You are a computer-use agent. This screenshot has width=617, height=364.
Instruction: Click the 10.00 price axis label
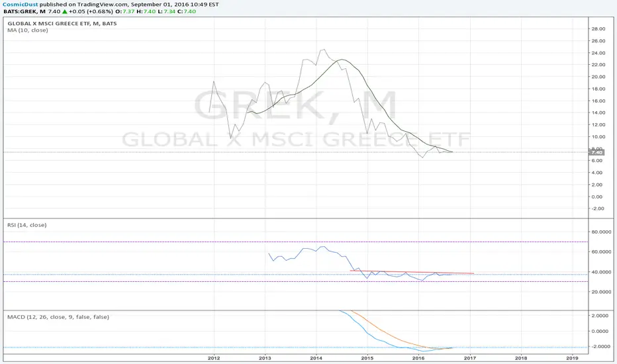coord(598,137)
